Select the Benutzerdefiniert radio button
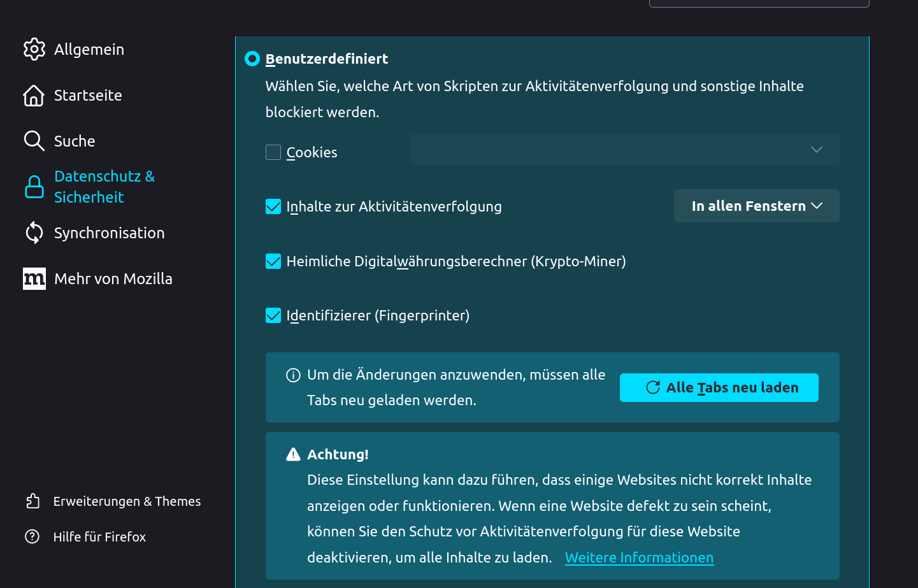The width and height of the screenshot is (918, 588). [x=252, y=59]
